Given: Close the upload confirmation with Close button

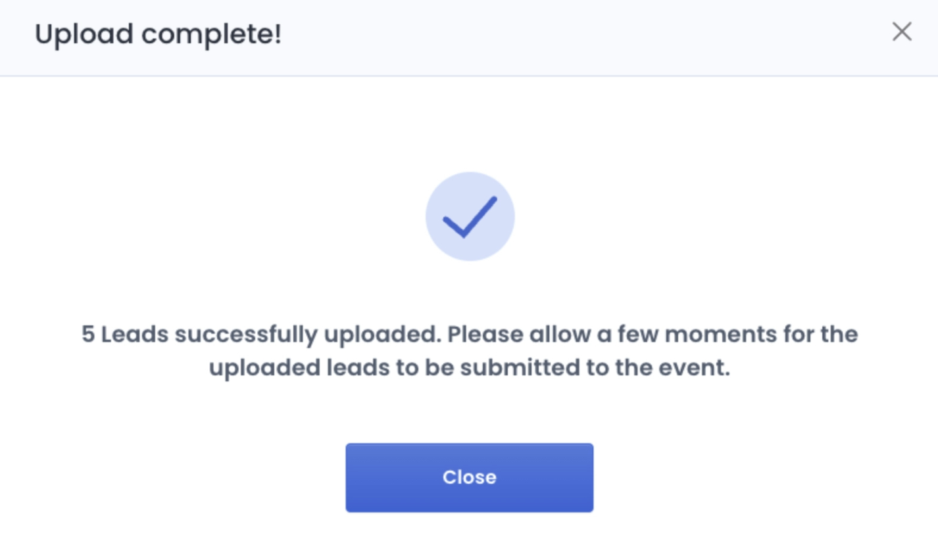Looking at the screenshot, I should pos(470,477).
